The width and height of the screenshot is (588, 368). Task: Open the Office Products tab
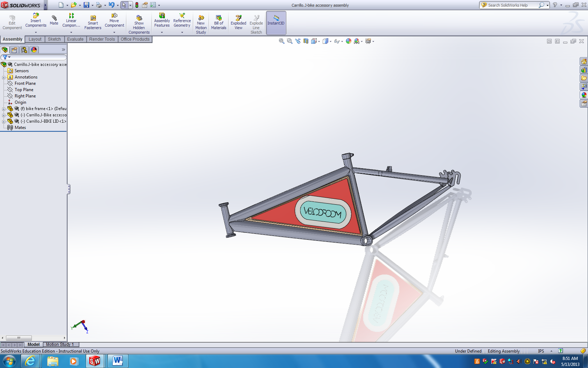[x=135, y=39]
